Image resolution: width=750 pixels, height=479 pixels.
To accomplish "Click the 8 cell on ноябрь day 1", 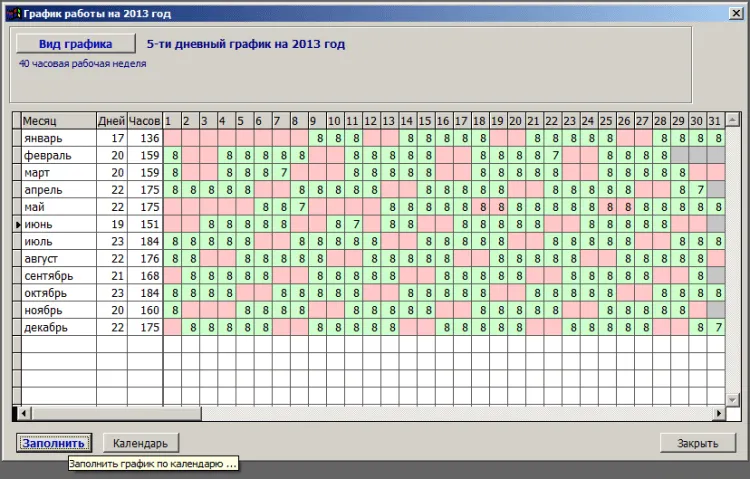I will [x=172, y=311].
